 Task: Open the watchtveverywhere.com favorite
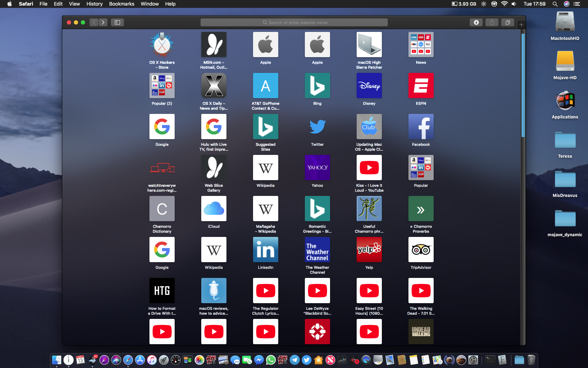[162, 168]
